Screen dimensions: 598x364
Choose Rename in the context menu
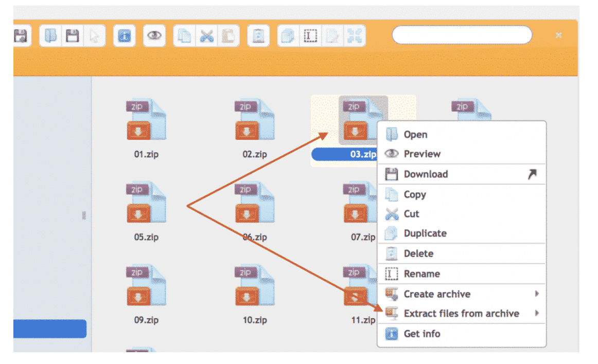click(462, 274)
